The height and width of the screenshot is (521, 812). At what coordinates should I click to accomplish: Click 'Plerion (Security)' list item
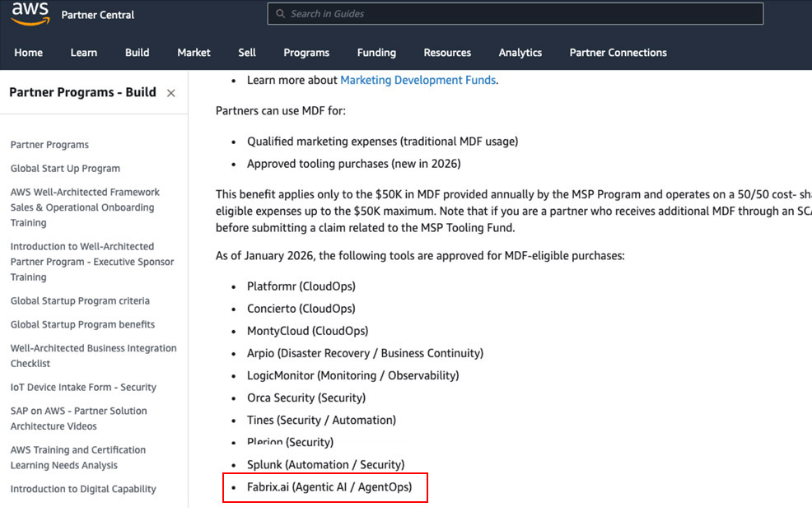pyautogui.click(x=290, y=442)
